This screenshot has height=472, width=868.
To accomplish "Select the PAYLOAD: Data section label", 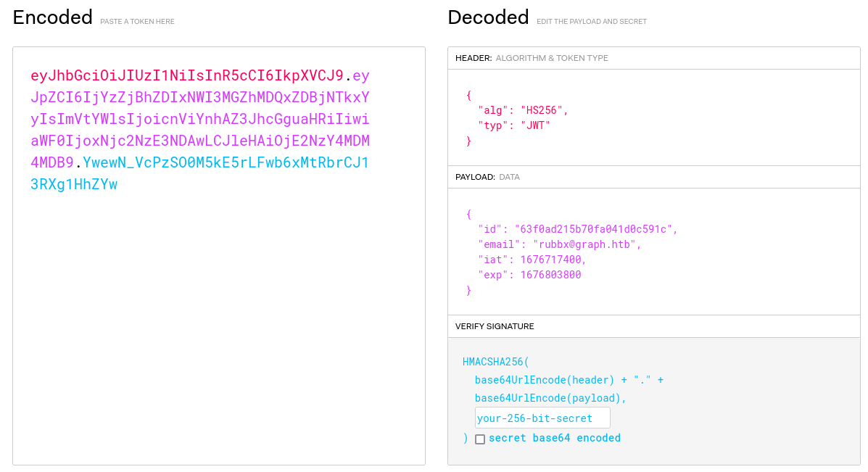I will click(x=487, y=177).
